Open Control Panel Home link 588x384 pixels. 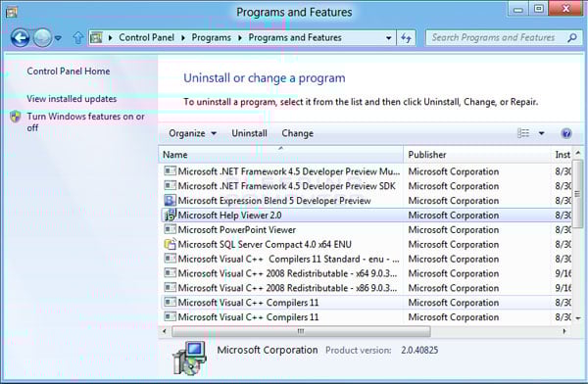pyautogui.click(x=69, y=71)
